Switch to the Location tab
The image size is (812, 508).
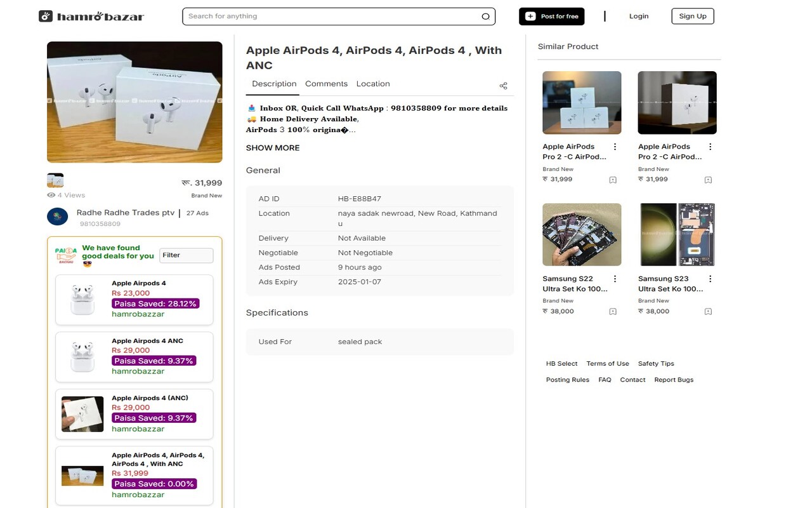coord(373,83)
